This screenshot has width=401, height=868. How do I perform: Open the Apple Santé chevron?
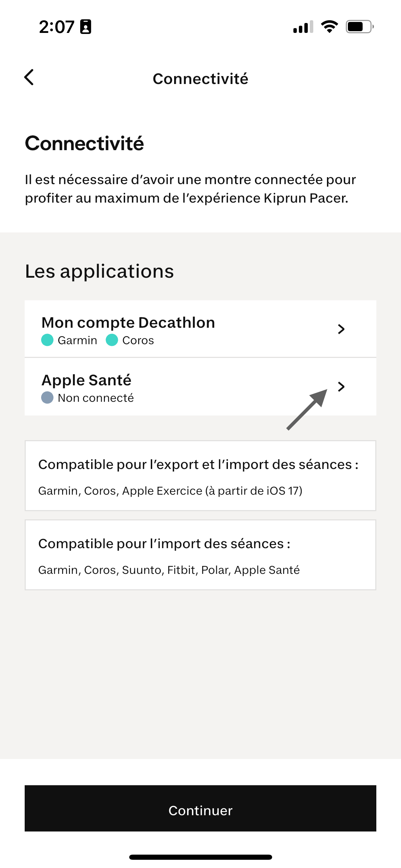tap(341, 387)
